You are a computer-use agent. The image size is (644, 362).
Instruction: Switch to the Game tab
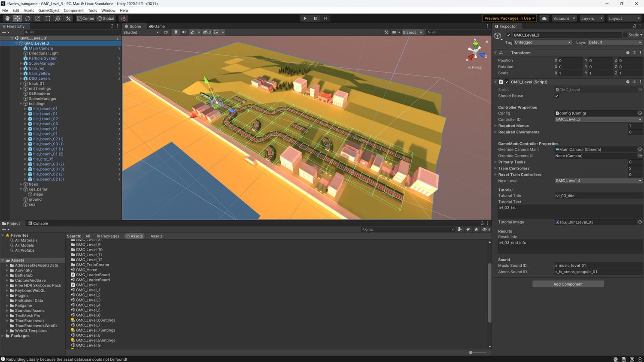pos(157,26)
